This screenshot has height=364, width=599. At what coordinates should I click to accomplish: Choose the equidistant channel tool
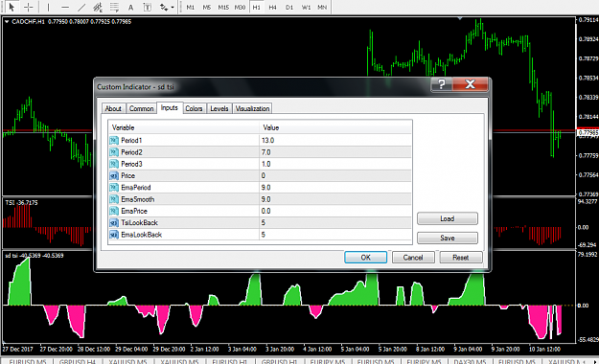click(98, 7)
